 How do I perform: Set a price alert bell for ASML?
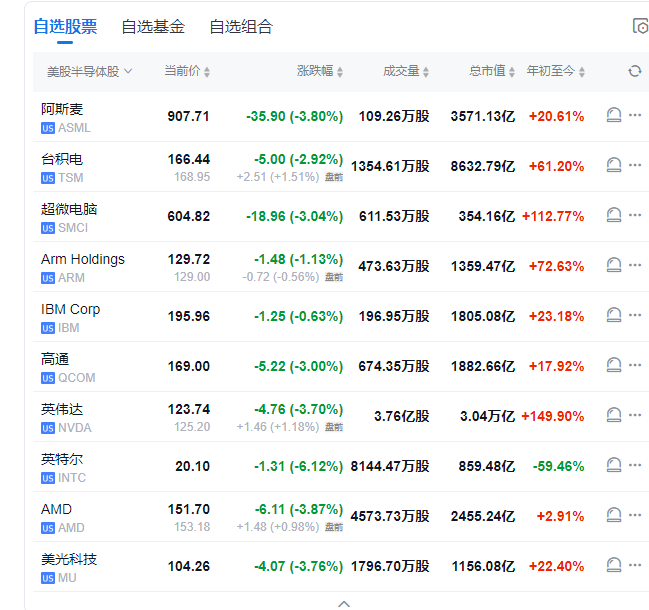pos(614,115)
